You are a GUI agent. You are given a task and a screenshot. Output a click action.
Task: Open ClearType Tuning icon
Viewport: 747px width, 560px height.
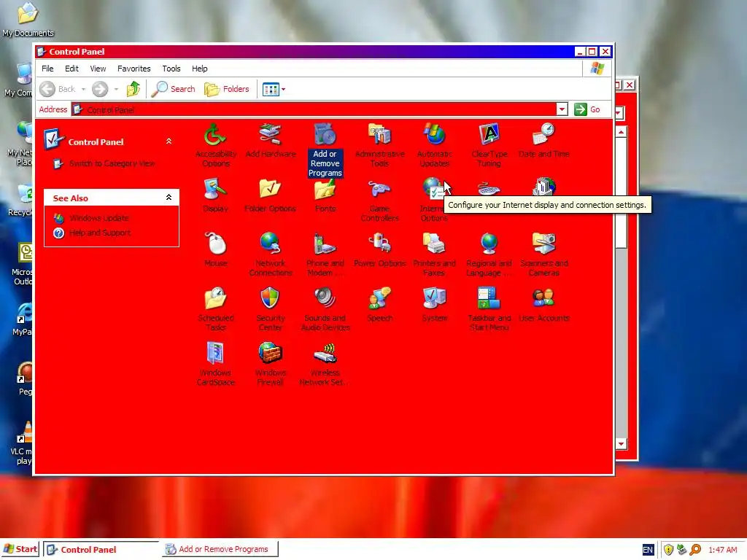489,135
